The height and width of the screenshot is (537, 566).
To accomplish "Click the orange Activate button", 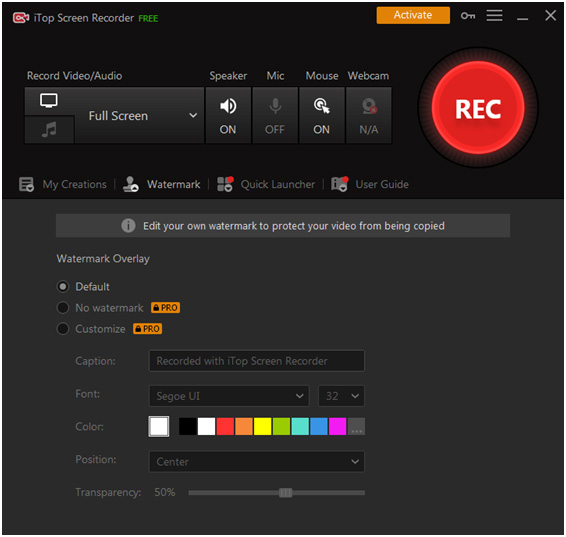I will (413, 15).
